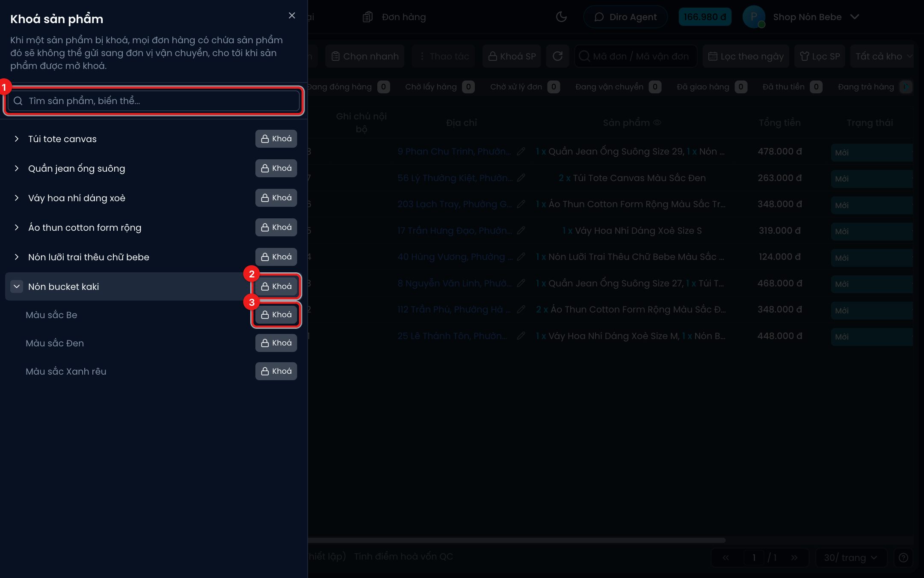The height and width of the screenshot is (578, 924).
Task: Lock Quần jean ống suông
Action: pyautogui.click(x=276, y=168)
